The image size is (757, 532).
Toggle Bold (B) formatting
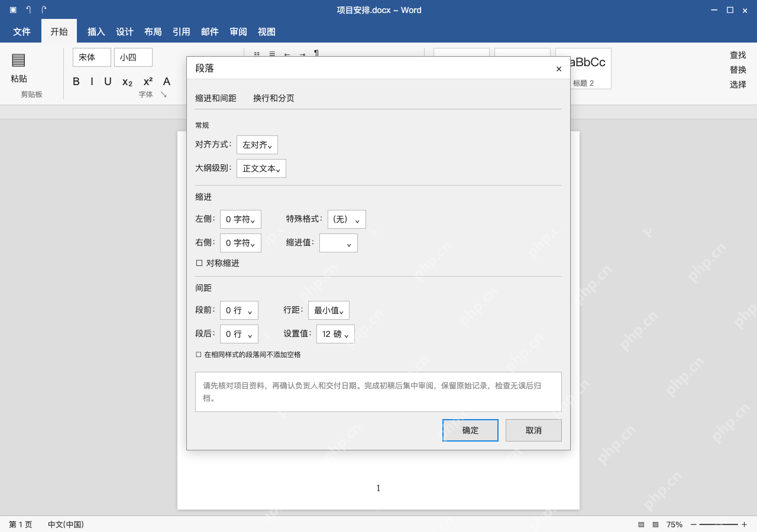pyautogui.click(x=76, y=82)
